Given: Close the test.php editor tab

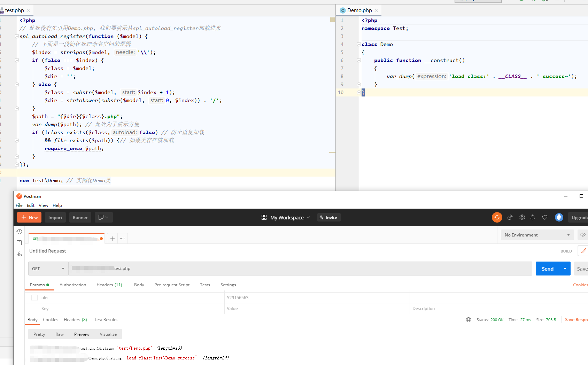Looking at the screenshot, I should pyautogui.click(x=28, y=10).
